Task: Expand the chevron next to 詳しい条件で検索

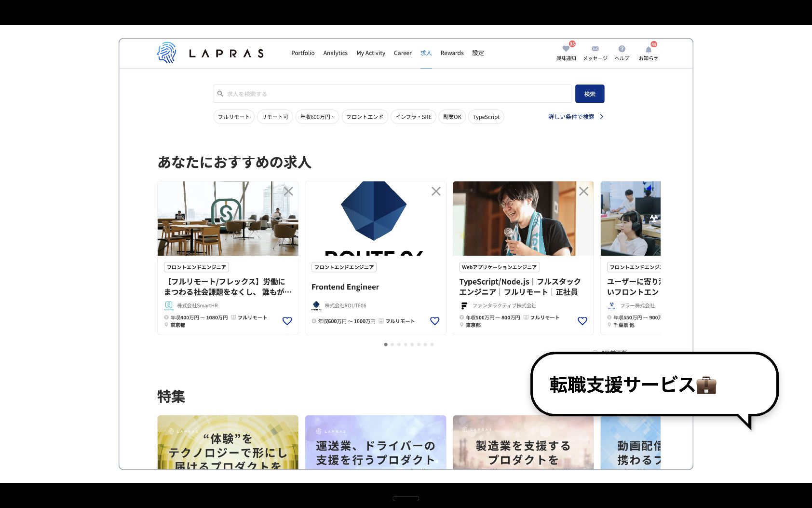Action: click(601, 117)
